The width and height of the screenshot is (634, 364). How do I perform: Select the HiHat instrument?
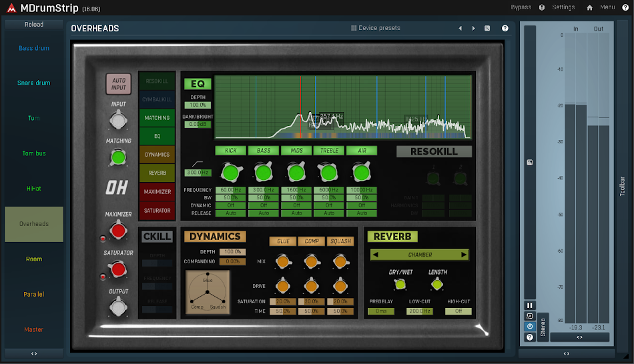click(34, 189)
